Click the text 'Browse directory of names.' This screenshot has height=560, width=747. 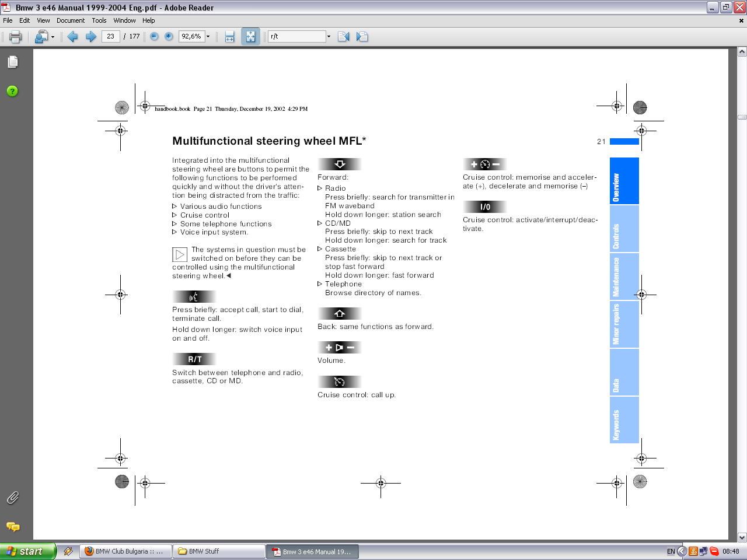coord(373,293)
